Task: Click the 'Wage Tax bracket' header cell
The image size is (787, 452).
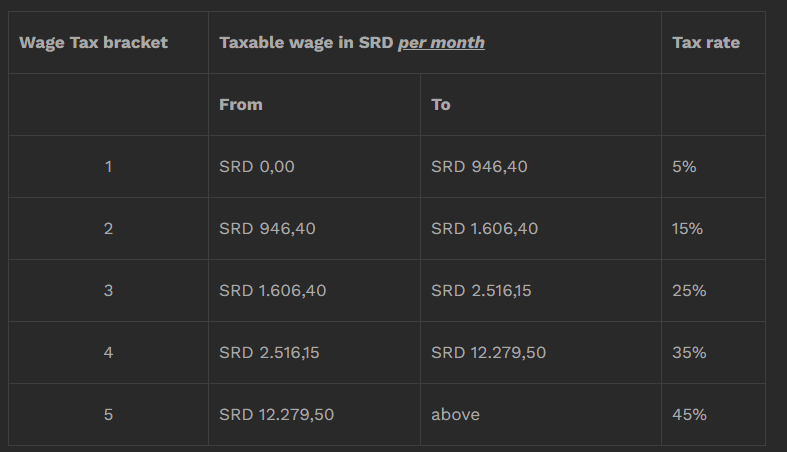Action: [108, 43]
